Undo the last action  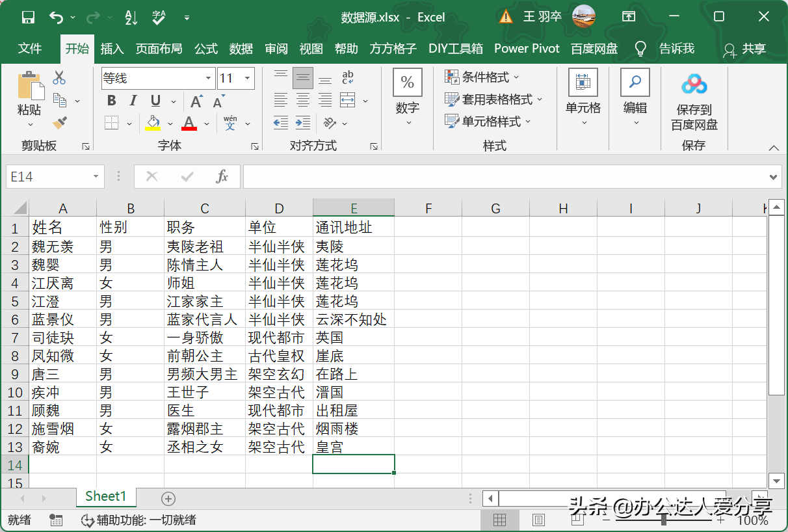(x=57, y=18)
